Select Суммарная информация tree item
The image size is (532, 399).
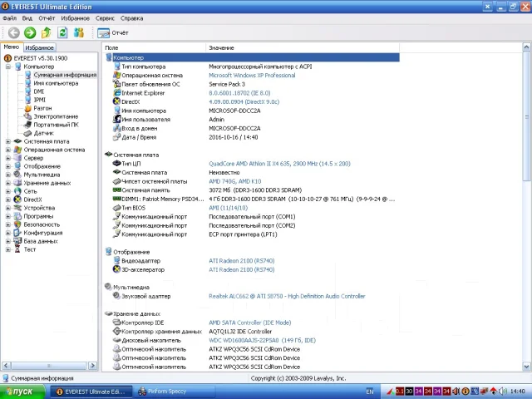click(65, 75)
